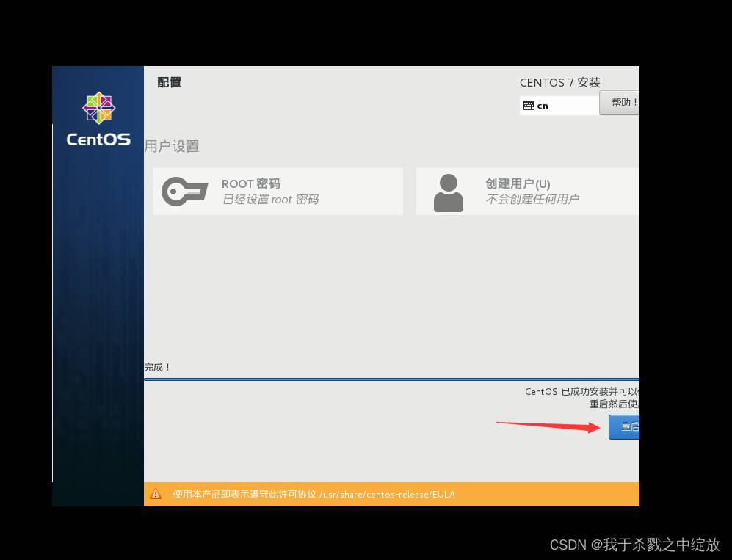Click the 已经设置 root 密码 status text

tap(270, 200)
